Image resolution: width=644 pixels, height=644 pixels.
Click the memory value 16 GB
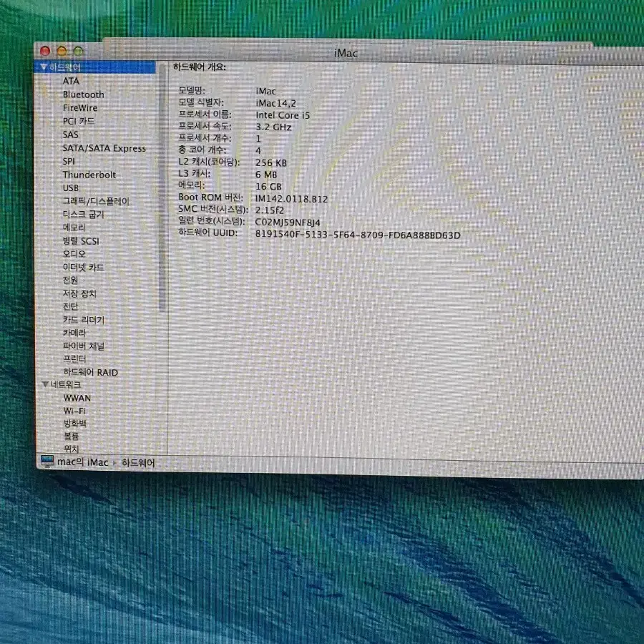tap(268, 187)
